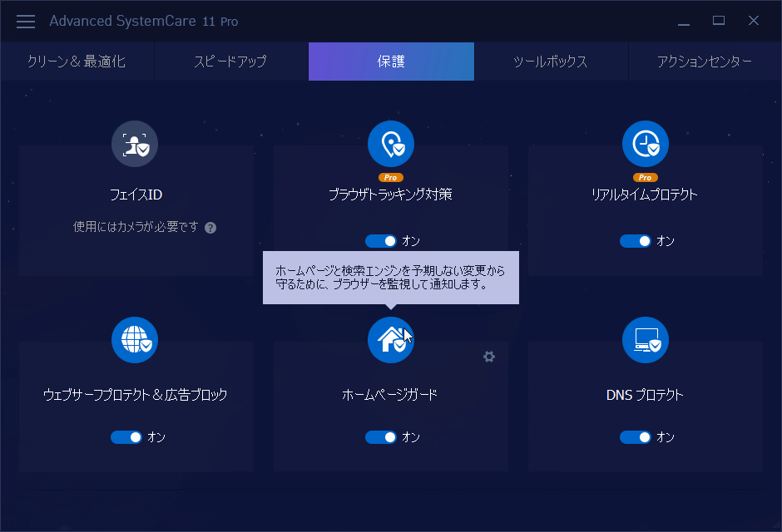Open アクションセンター tab
The image size is (782, 532).
pyautogui.click(x=705, y=62)
